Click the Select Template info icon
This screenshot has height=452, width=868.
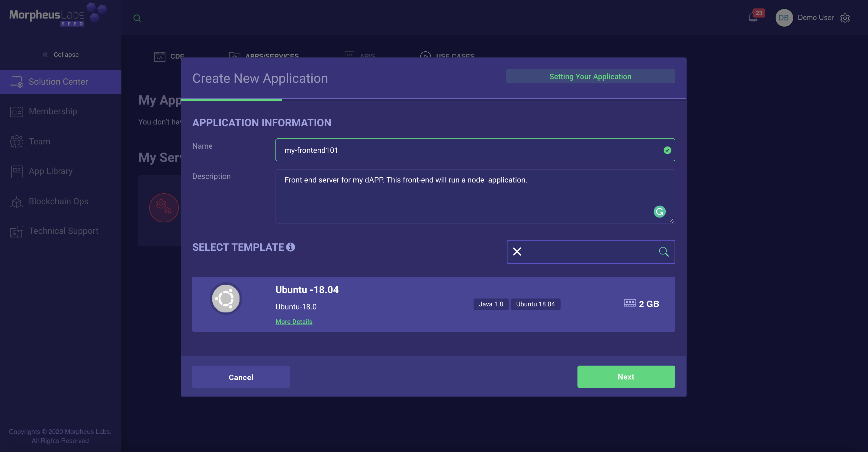coord(291,247)
